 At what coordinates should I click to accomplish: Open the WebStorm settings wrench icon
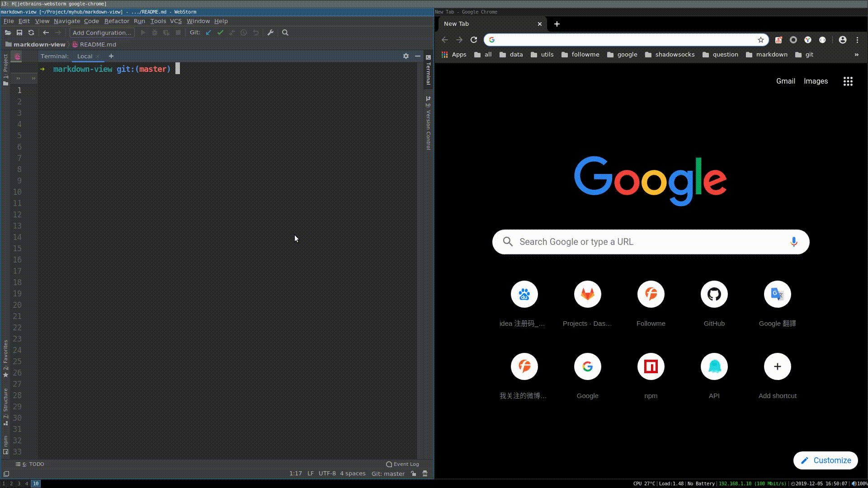pos(270,33)
